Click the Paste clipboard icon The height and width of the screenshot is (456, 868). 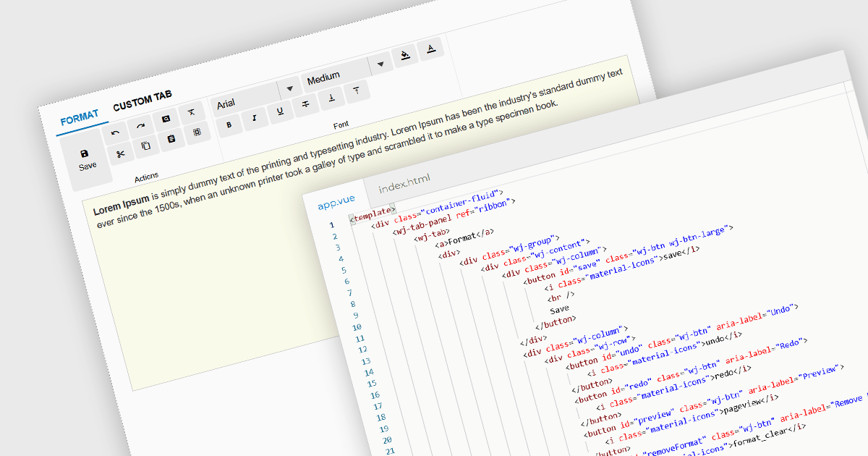tap(171, 140)
